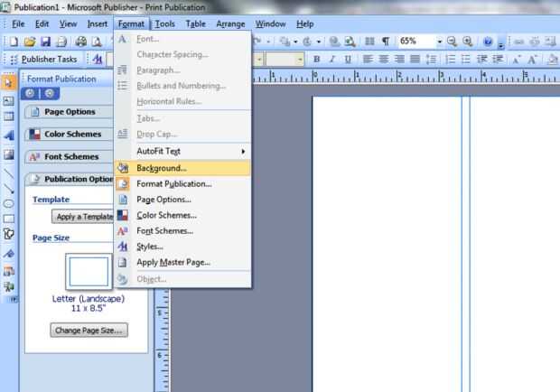Click the Letter Landscape page thumbnail
560x392 pixels.
89,272
